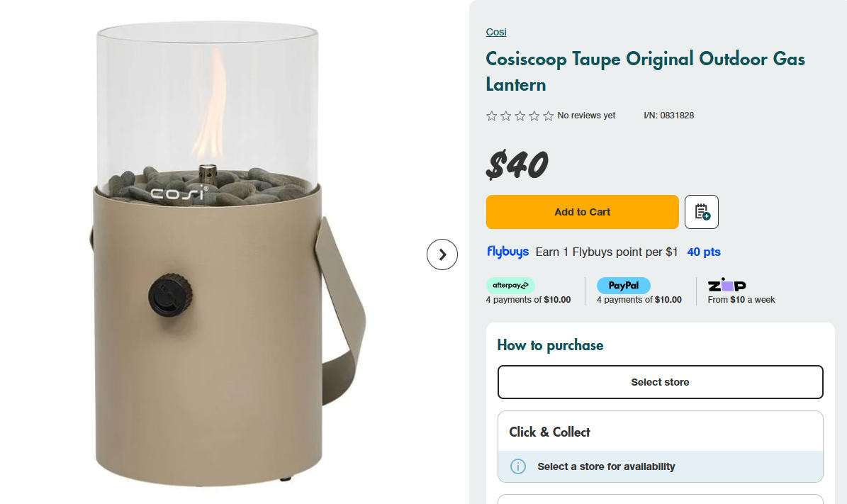Click the 40 pts Flybuys link

click(703, 252)
